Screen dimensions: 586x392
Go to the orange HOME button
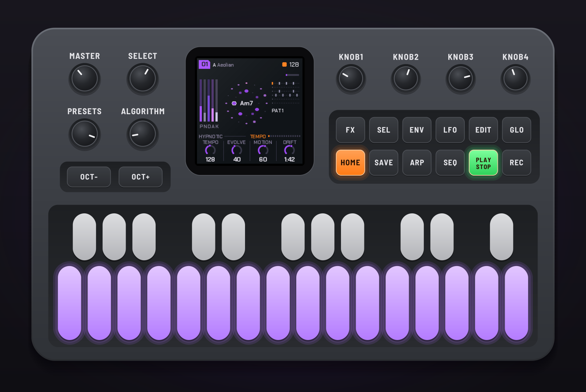tap(351, 163)
